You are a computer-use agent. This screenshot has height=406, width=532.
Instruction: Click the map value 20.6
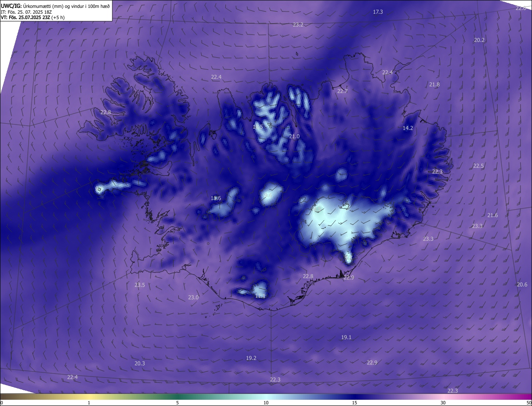(x=522, y=285)
